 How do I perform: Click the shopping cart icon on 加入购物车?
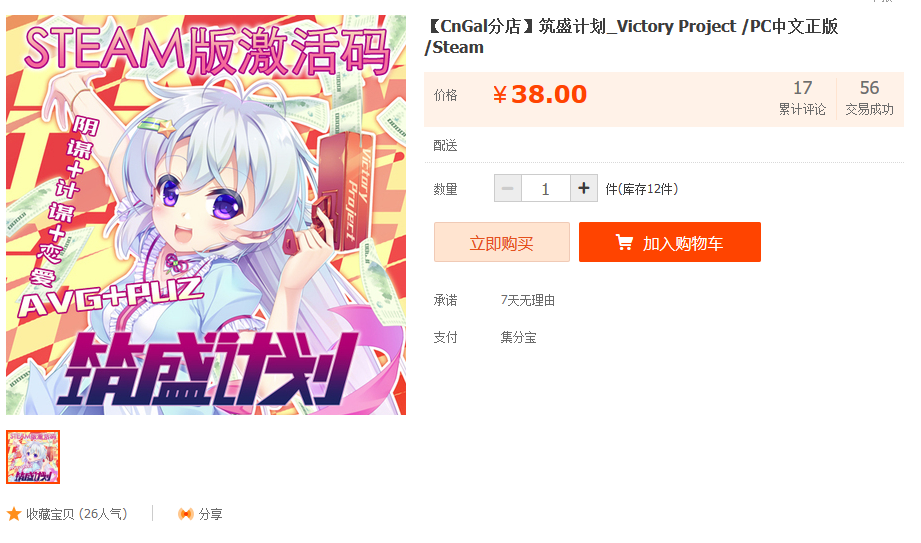tap(624, 242)
